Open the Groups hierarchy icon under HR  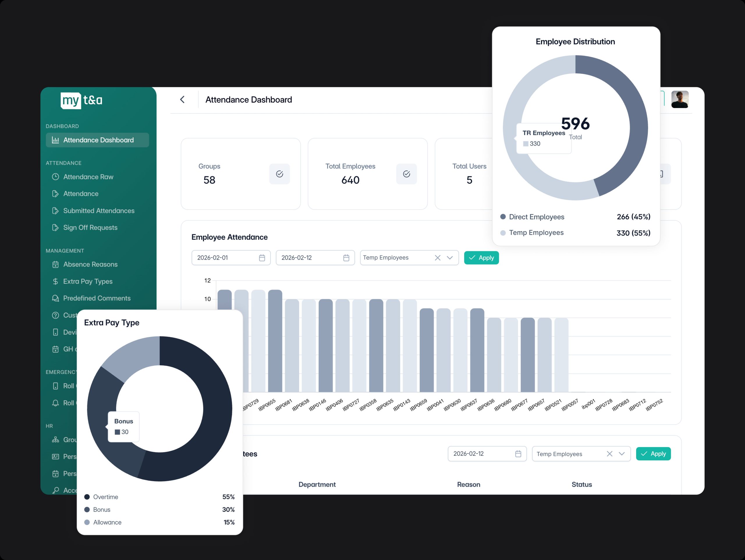[x=56, y=440]
